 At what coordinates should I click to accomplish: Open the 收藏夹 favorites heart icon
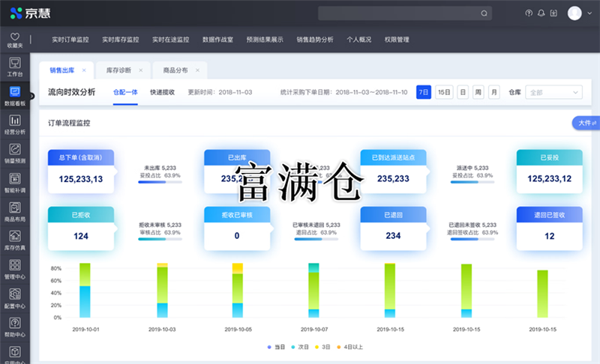14,37
